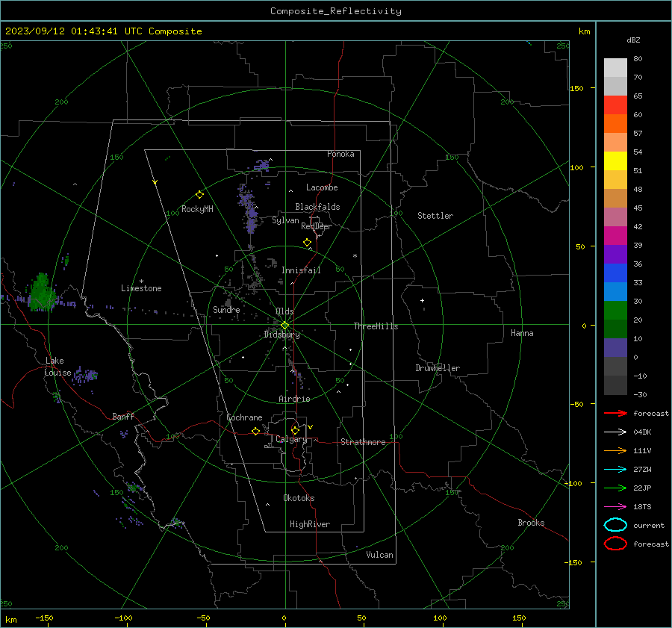Click the HighRiver label
Image resolution: width=672 pixels, height=628 pixels.
coord(310,524)
